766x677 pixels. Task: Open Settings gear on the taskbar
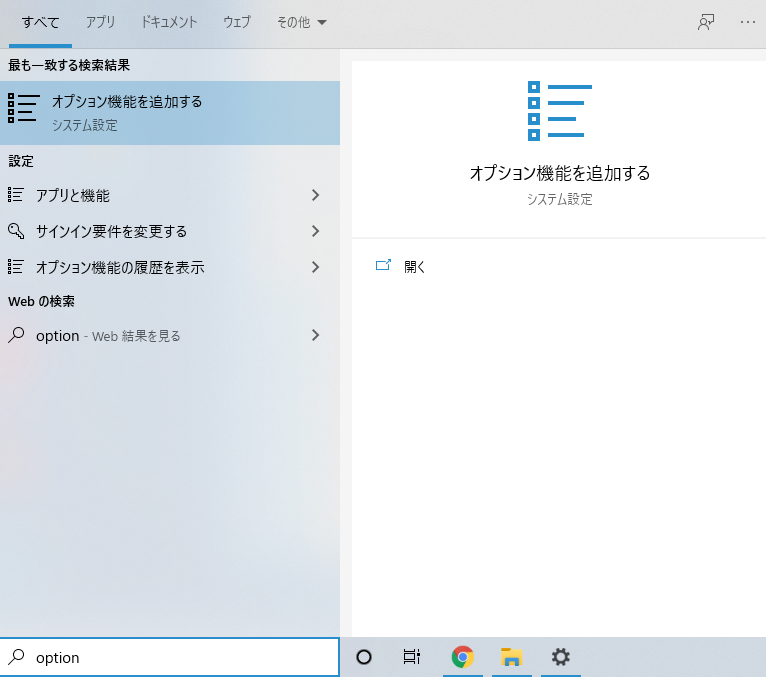pos(560,657)
